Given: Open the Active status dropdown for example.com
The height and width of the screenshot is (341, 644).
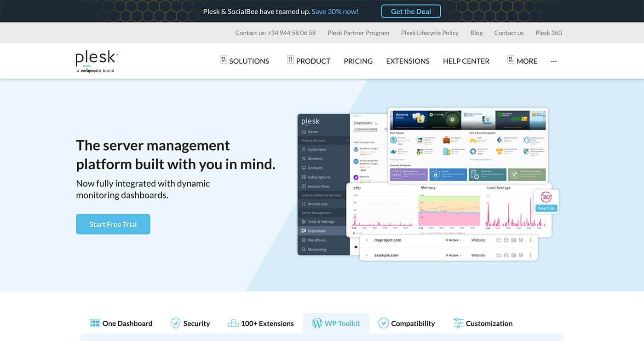Looking at the screenshot, I should click(x=454, y=255).
